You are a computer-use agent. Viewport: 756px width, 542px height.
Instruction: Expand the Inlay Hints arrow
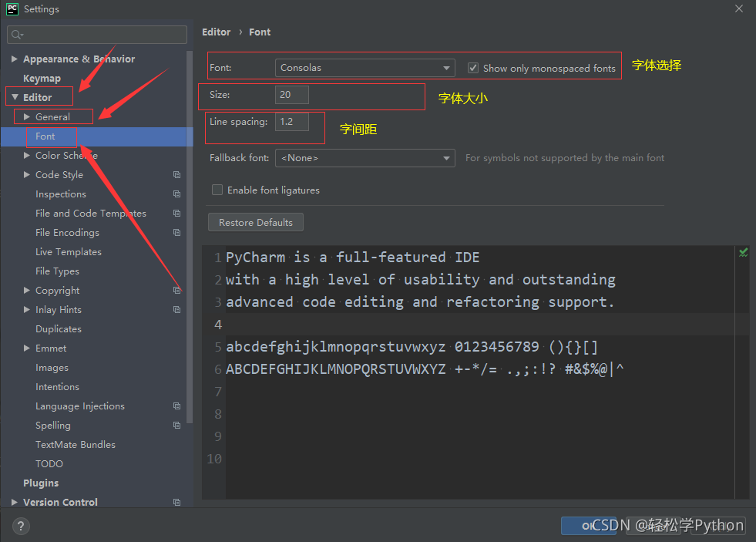[27, 310]
